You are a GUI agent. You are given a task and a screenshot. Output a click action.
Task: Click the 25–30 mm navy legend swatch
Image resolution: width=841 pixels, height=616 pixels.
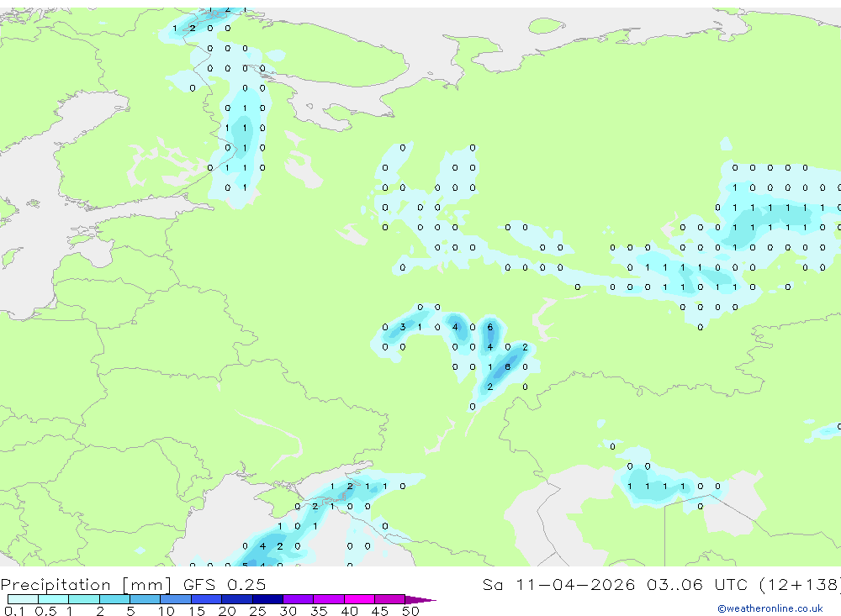pos(267,599)
